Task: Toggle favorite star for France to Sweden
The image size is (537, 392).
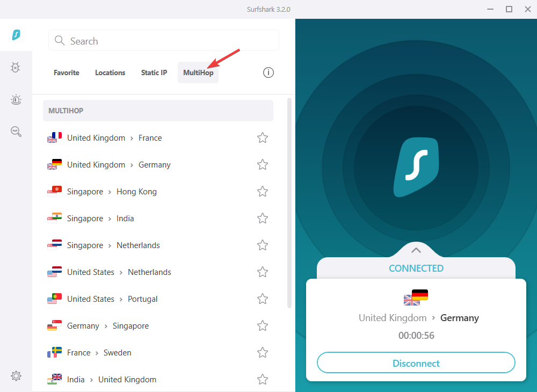Action: tap(263, 352)
